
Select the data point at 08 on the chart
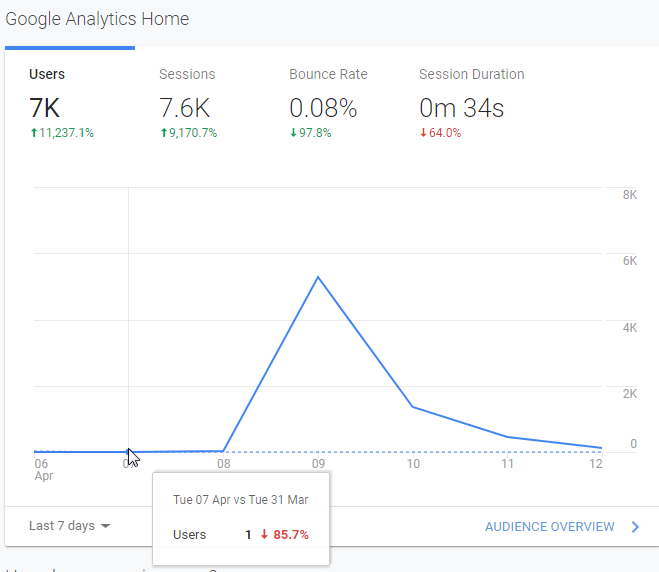click(223, 451)
